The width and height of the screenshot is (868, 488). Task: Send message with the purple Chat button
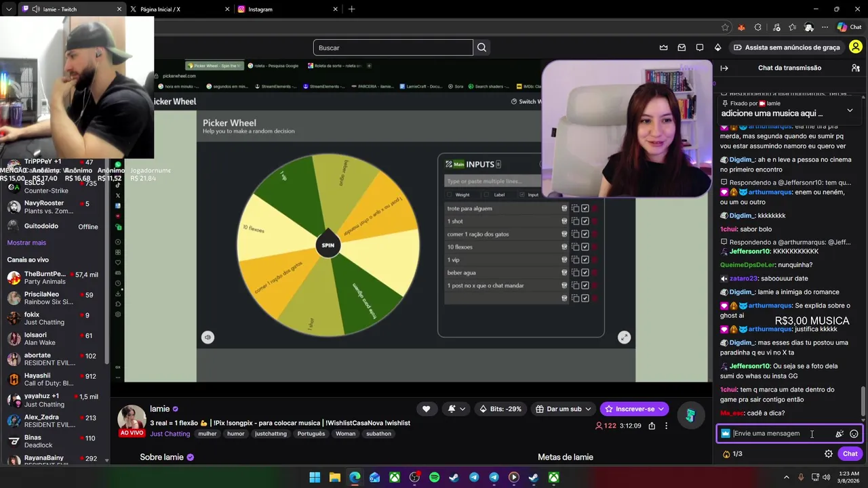(850, 454)
